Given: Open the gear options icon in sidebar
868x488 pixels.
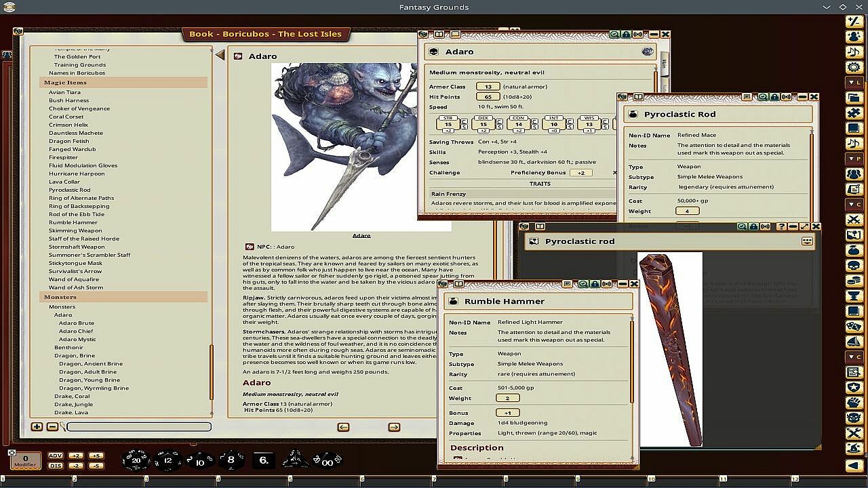Looking at the screenshot, I should [854, 67].
